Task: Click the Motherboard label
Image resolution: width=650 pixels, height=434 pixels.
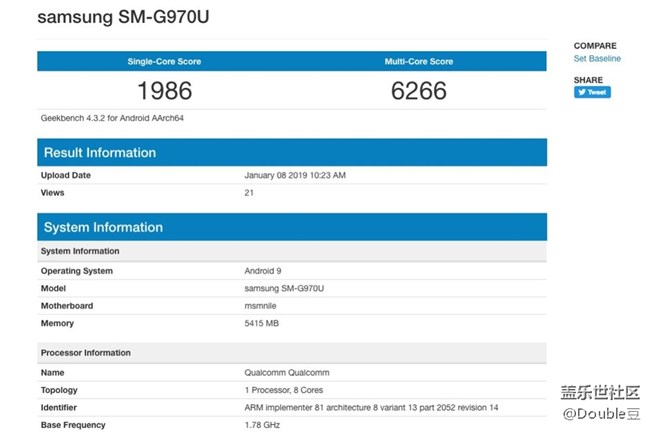Action: click(67, 306)
